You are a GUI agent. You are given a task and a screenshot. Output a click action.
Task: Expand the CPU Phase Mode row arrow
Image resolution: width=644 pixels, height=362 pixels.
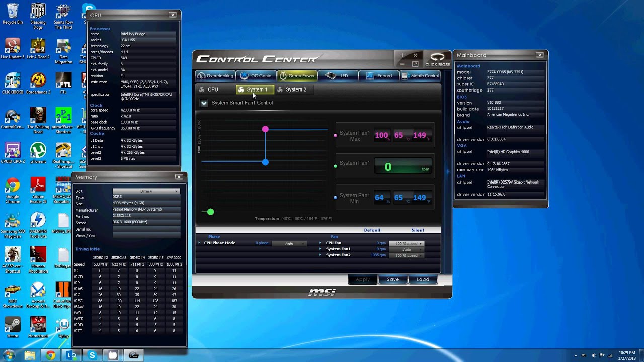coord(199,243)
